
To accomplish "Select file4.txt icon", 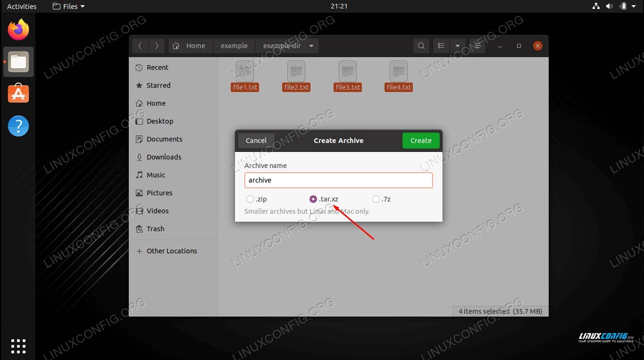I will [x=399, y=71].
